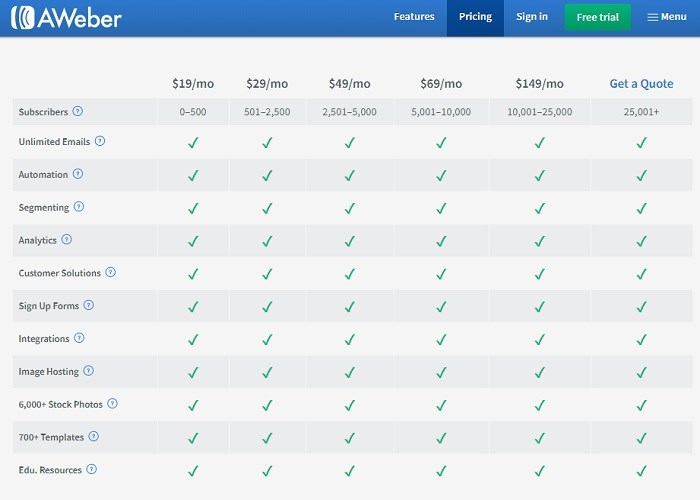Click the Get a Quote link
This screenshot has width=700, height=500.
[642, 84]
